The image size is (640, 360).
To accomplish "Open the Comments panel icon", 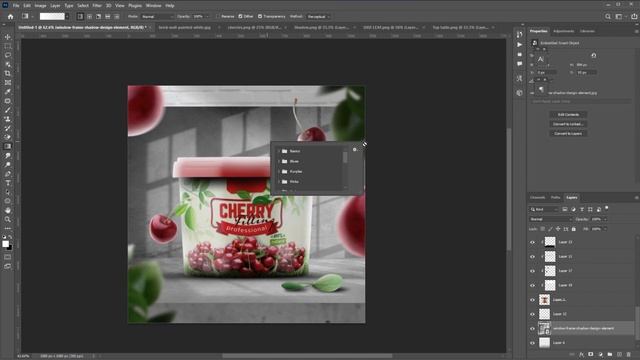I will tap(519, 64).
